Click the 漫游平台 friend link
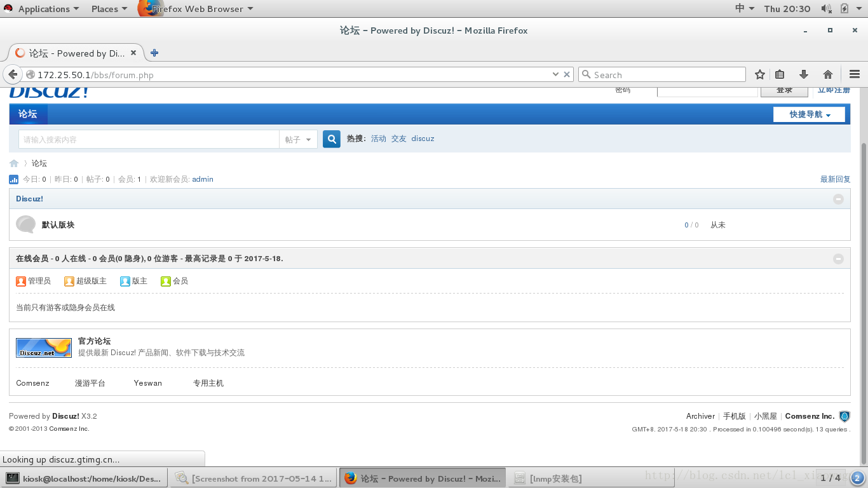This screenshot has height=488, width=868. [x=90, y=383]
